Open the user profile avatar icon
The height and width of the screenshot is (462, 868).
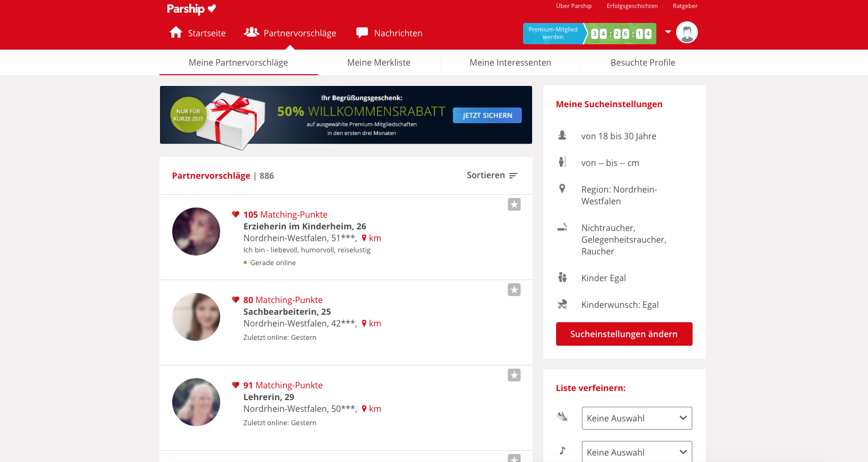click(x=687, y=33)
